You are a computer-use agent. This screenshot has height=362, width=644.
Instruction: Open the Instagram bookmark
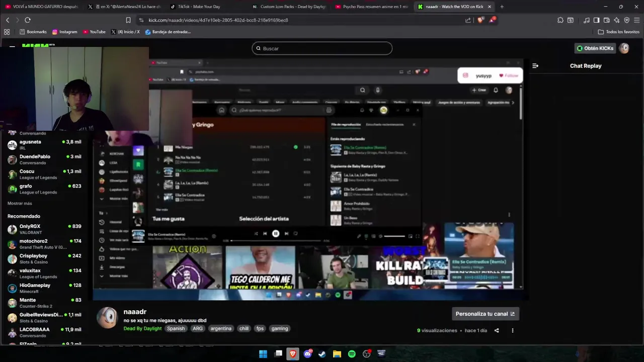65,32
